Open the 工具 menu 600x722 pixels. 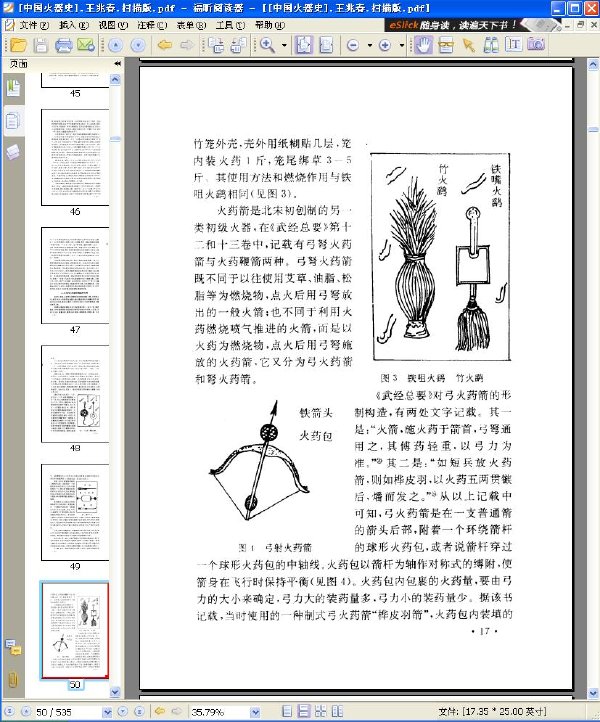pyautogui.click(x=231, y=25)
